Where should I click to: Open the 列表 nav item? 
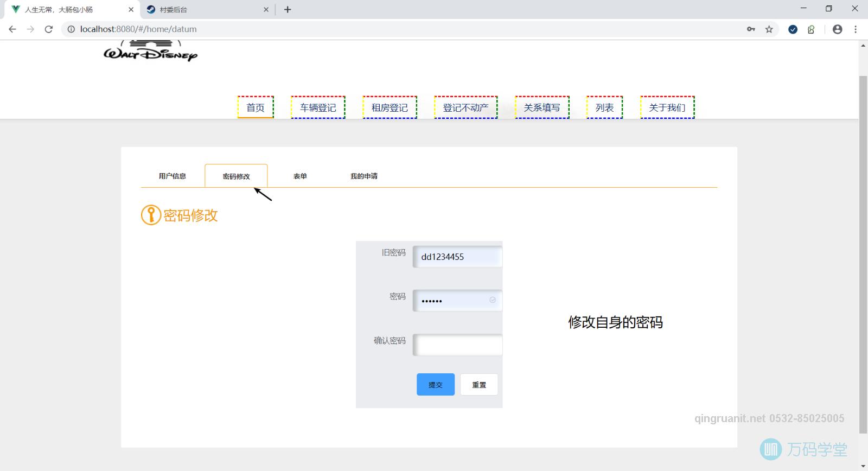(604, 107)
